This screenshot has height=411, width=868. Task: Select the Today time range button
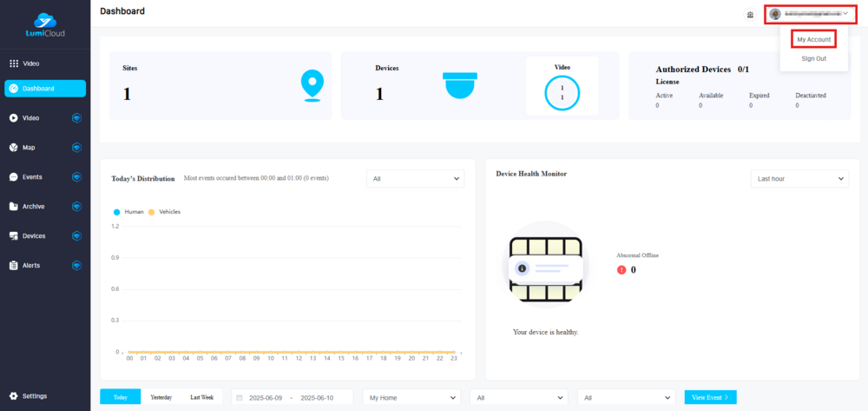[120, 397]
